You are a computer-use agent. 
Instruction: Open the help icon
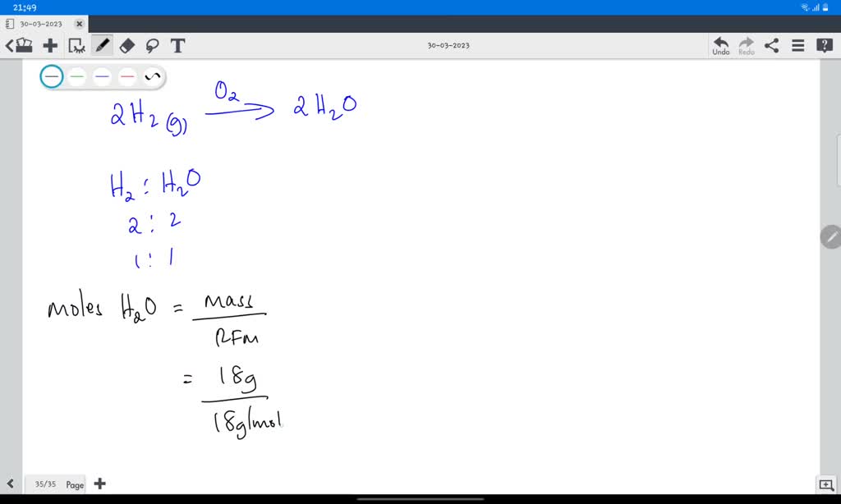(825, 46)
